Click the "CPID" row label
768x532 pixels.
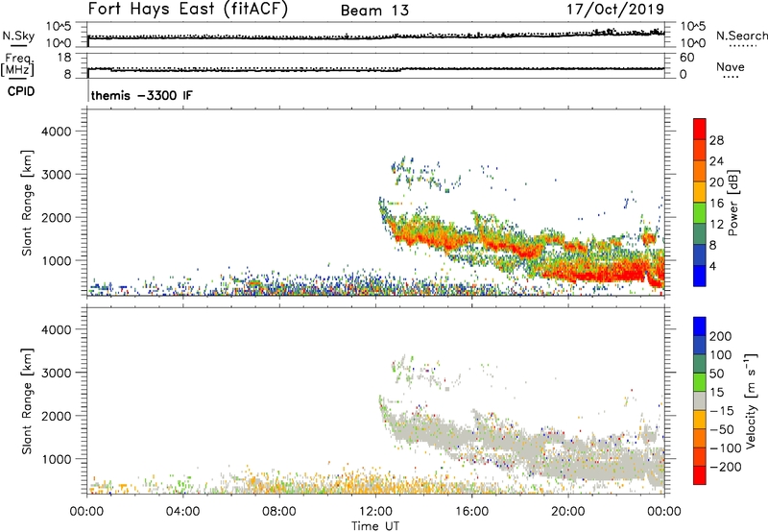point(20,91)
